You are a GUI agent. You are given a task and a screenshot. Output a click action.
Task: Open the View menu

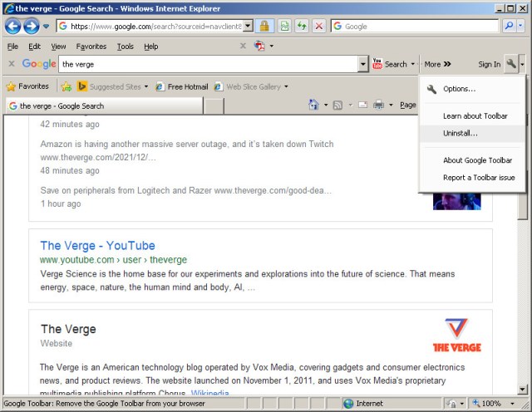point(58,47)
